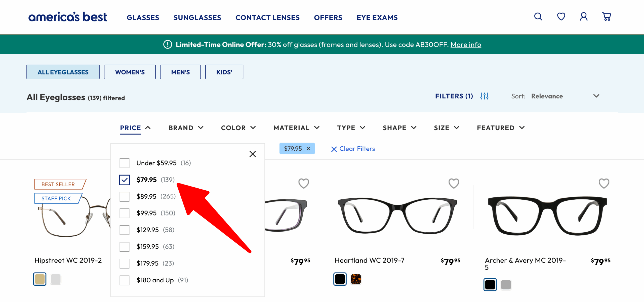Tick the $180 and Up checkbox
The image size is (644, 302).
tap(125, 280)
